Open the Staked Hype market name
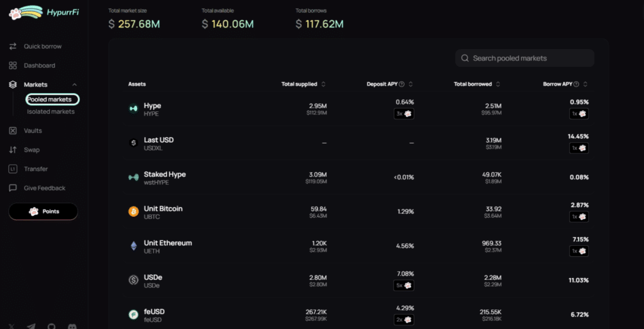This screenshot has width=644, height=329. coord(165,174)
